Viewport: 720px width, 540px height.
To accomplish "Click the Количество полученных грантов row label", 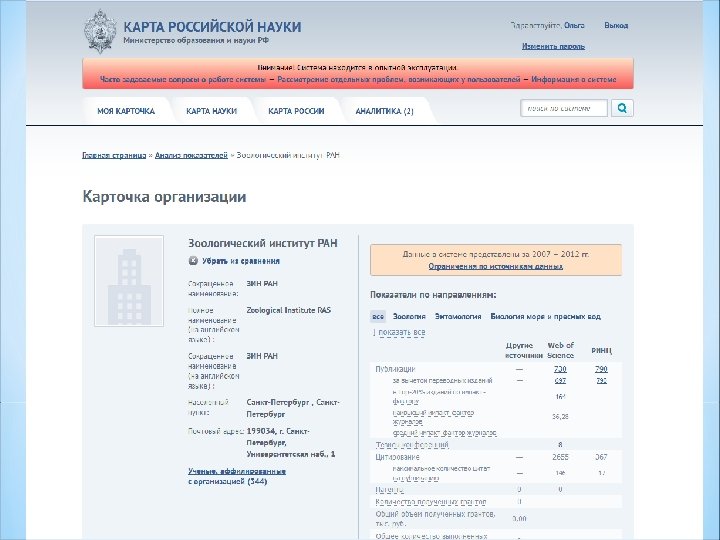I will (x=431, y=502).
